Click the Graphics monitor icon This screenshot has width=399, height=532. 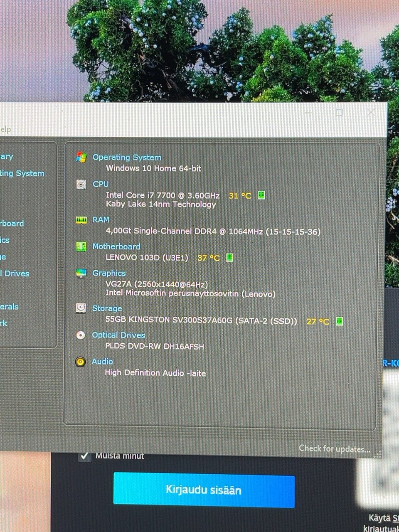click(81, 273)
